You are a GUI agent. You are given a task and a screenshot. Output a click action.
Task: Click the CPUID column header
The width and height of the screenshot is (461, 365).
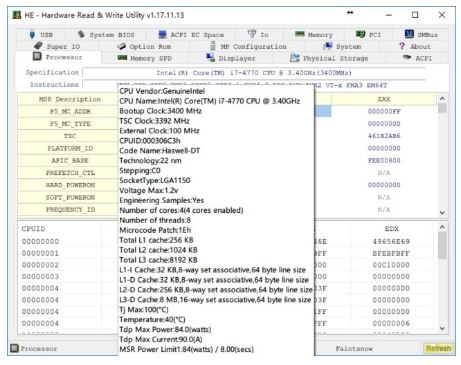(33, 229)
